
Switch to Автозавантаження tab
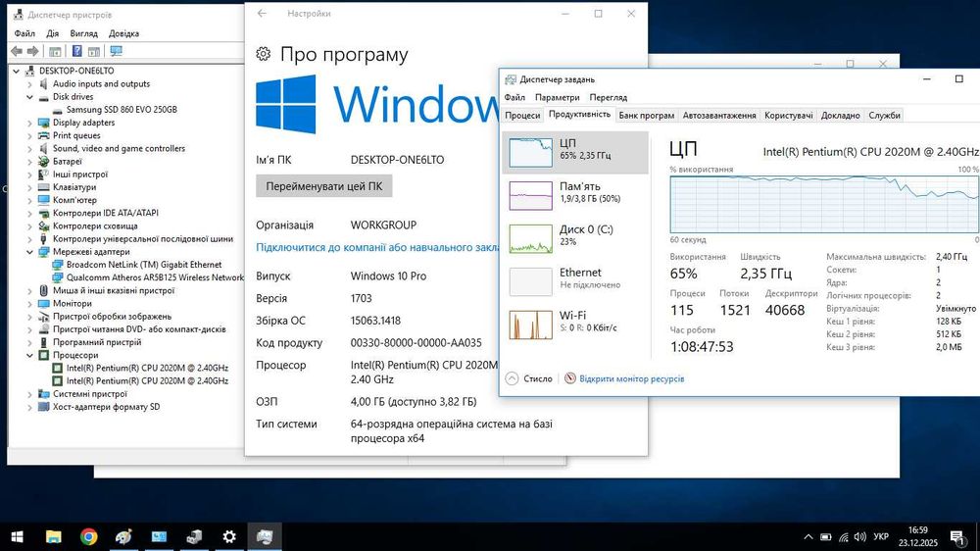click(x=718, y=115)
